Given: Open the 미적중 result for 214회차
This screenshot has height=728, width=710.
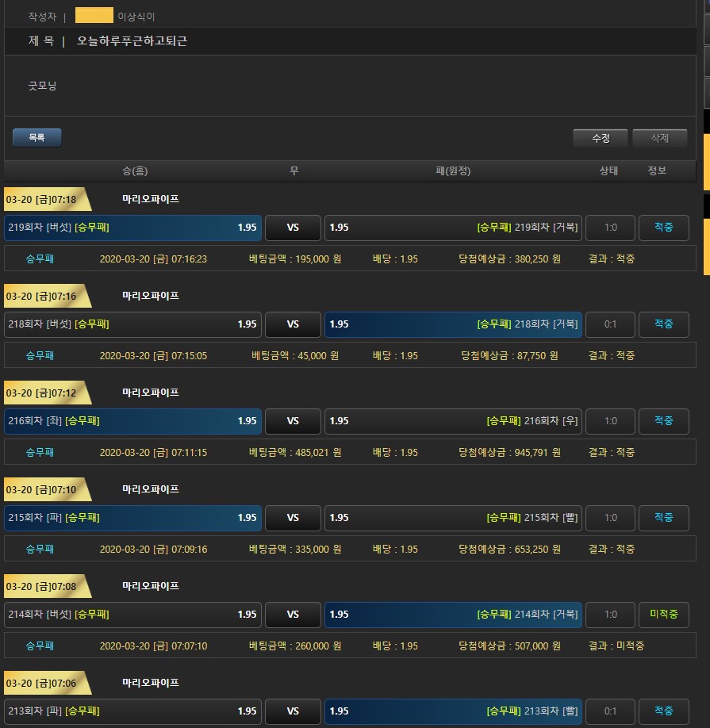Looking at the screenshot, I should point(663,615).
